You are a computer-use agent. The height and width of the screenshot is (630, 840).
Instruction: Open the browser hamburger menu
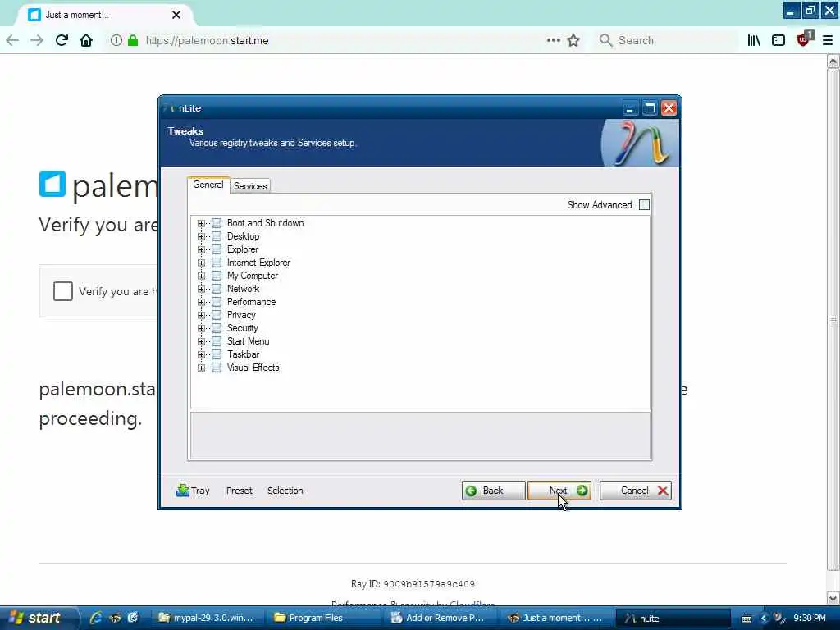[x=828, y=41]
